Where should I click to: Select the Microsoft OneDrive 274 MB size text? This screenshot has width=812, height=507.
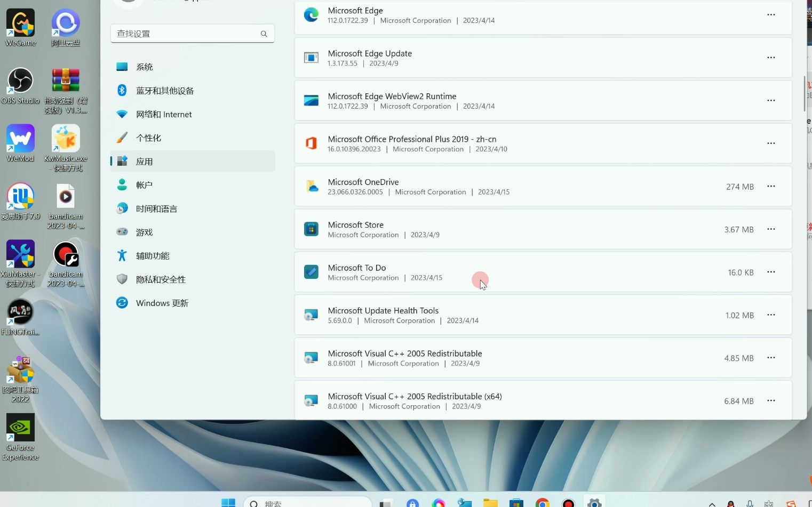coord(740,187)
